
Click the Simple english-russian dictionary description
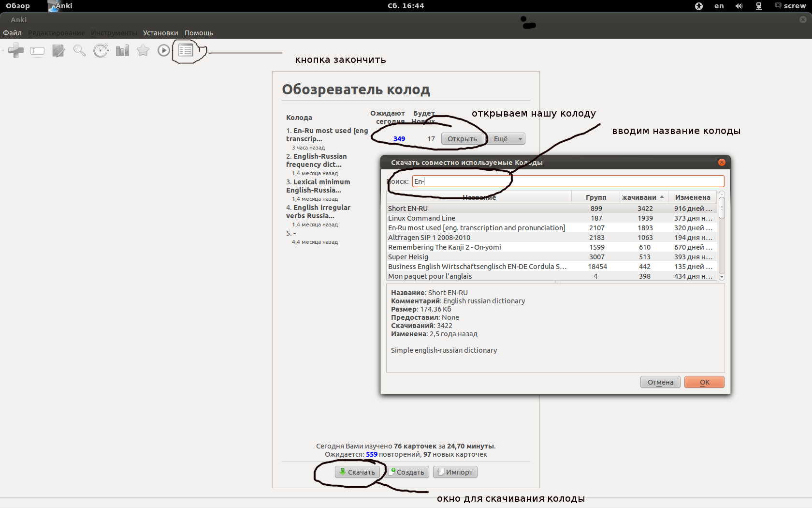pyautogui.click(x=444, y=350)
